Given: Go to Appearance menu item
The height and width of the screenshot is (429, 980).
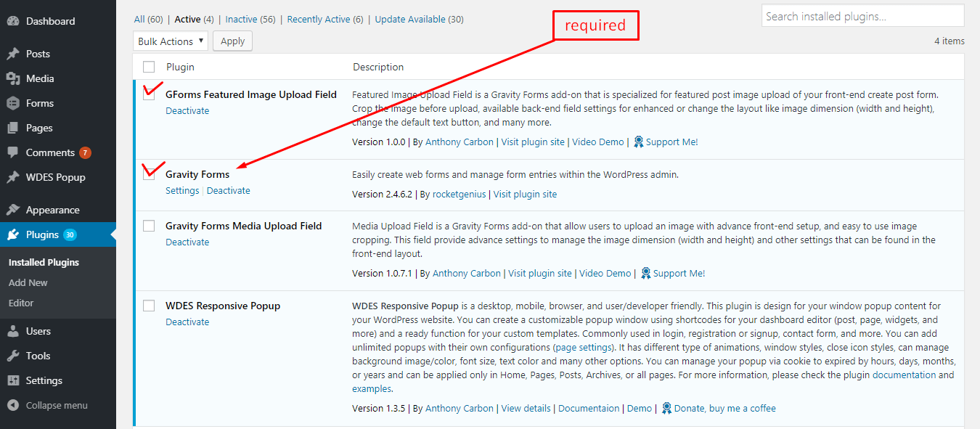Looking at the screenshot, I should click(x=58, y=210).
